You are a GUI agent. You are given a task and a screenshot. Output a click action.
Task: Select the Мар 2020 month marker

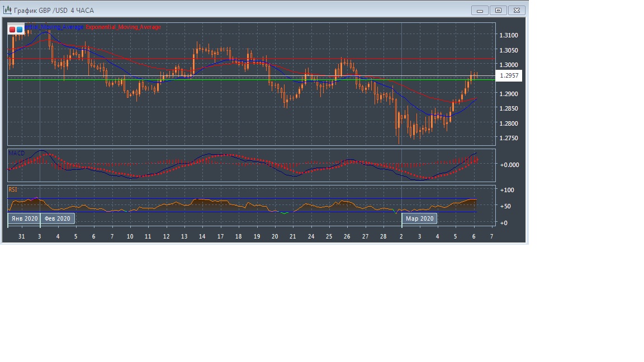coord(419,218)
